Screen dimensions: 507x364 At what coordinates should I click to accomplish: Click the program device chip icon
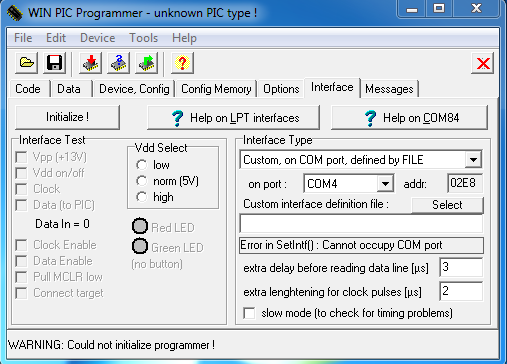point(90,63)
